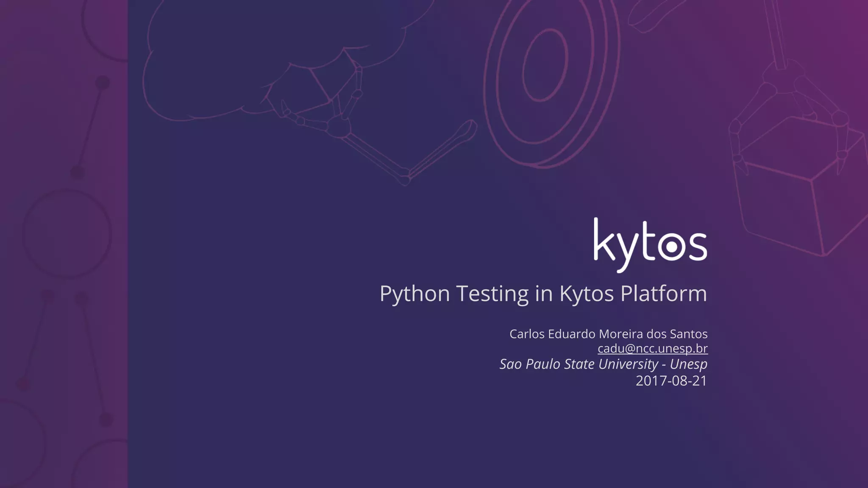Click the date 2017-08-21

pos(671,380)
